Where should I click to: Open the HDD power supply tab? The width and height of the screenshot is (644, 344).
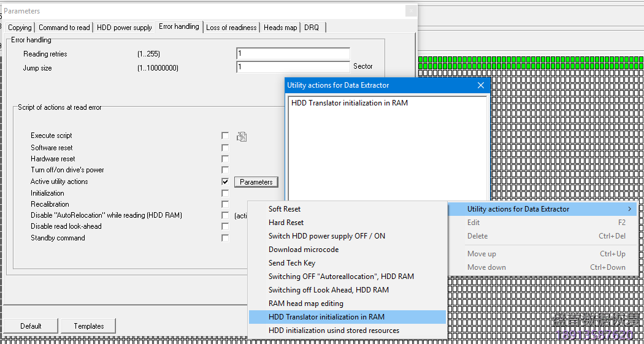tap(125, 28)
